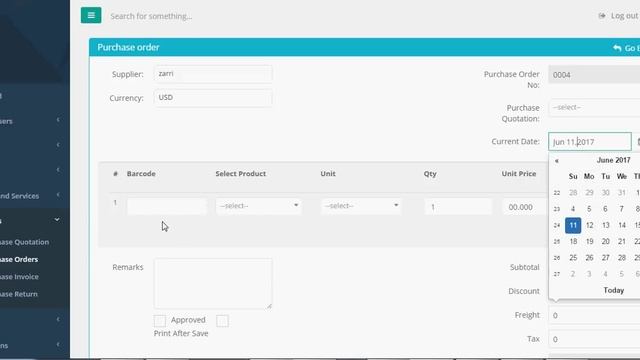The width and height of the screenshot is (640, 360).
Task: Click the Freight input field
Action: (x=594, y=315)
